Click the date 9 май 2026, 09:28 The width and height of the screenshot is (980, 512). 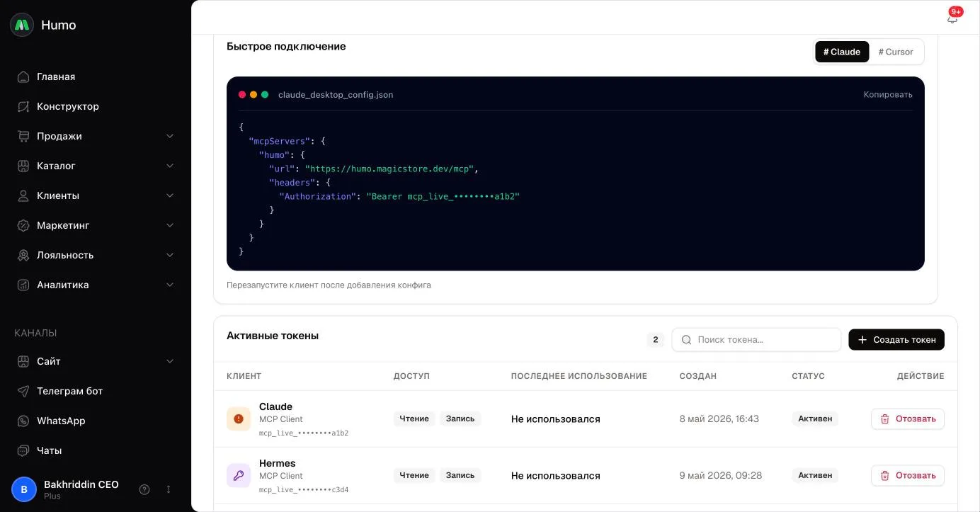click(721, 475)
